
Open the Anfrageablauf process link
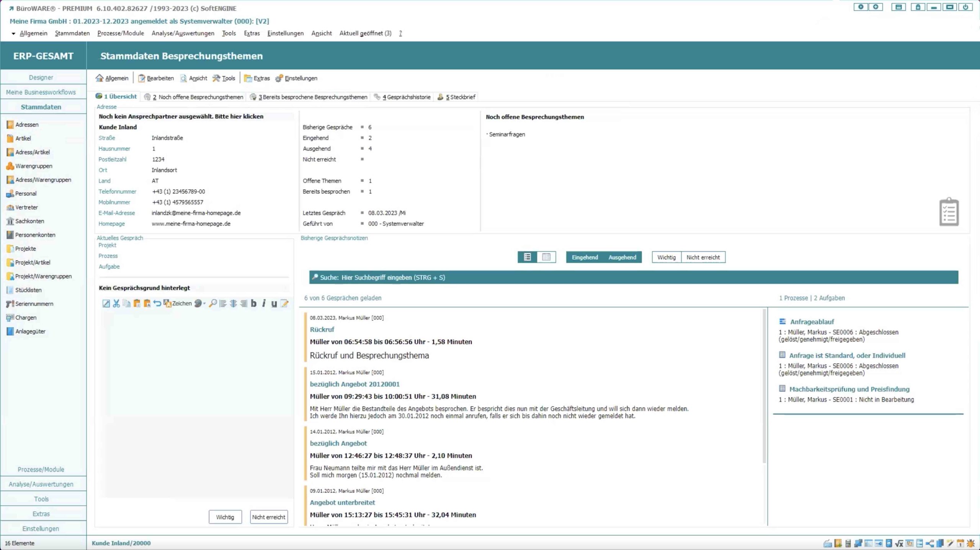[x=812, y=322]
